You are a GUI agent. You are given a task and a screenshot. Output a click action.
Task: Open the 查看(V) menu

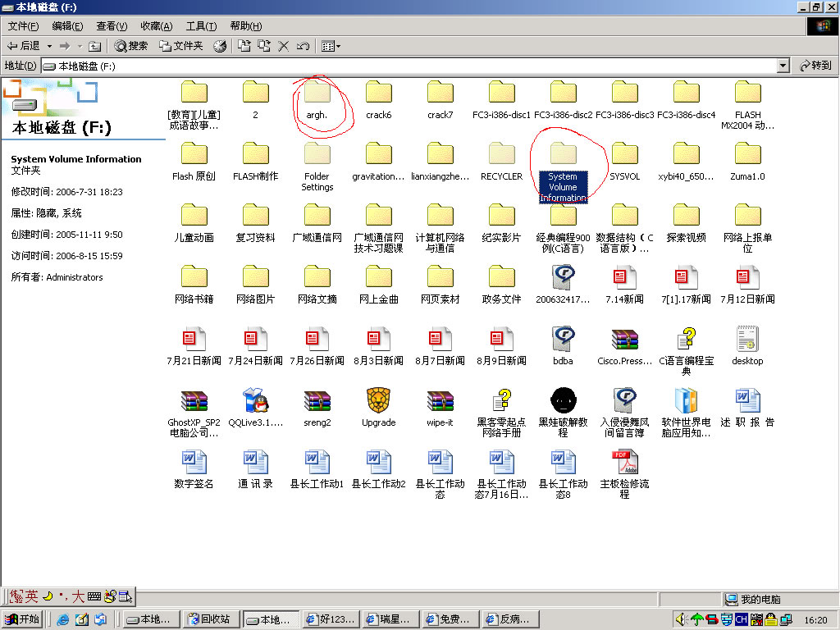(x=112, y=26)
